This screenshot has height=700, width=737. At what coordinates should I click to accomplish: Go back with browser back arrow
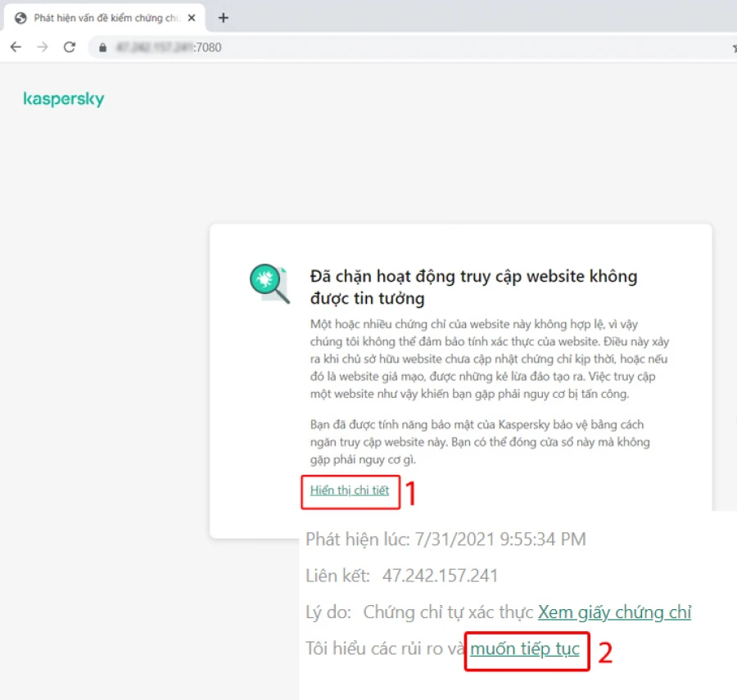tap(16, 47)
